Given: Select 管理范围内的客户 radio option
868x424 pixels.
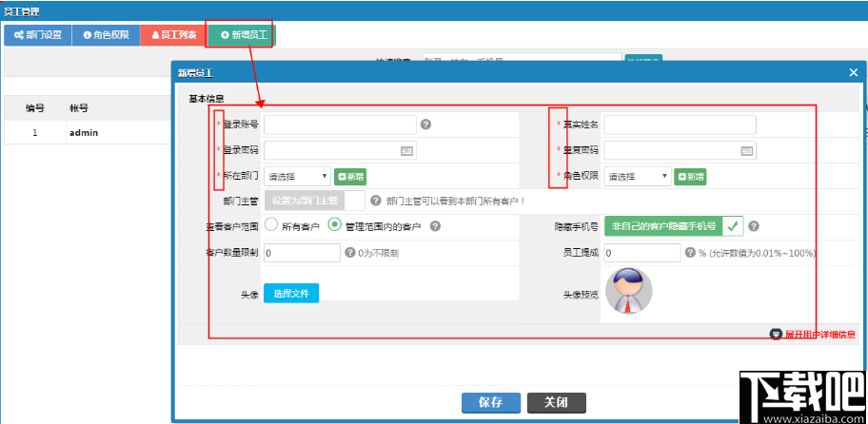Looking at the screenshot, I should point(334,224).
